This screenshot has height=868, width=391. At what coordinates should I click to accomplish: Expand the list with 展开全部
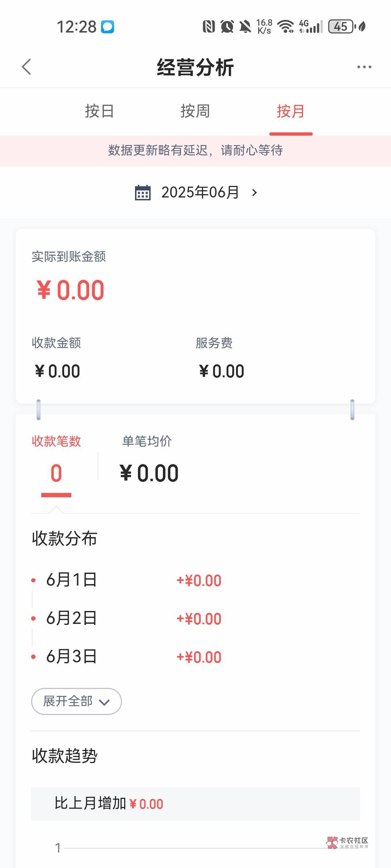pyautogui.click(x=76, y=701)
